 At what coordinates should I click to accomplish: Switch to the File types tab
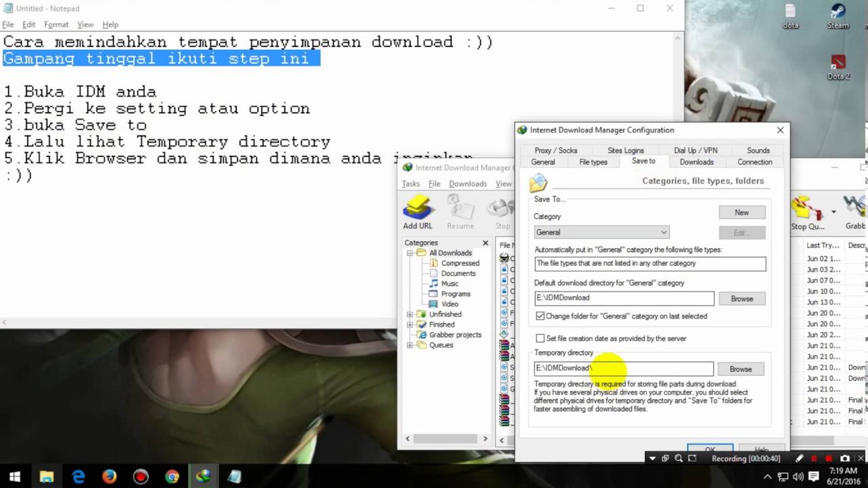pyautogui.click(x=593, y=162)
